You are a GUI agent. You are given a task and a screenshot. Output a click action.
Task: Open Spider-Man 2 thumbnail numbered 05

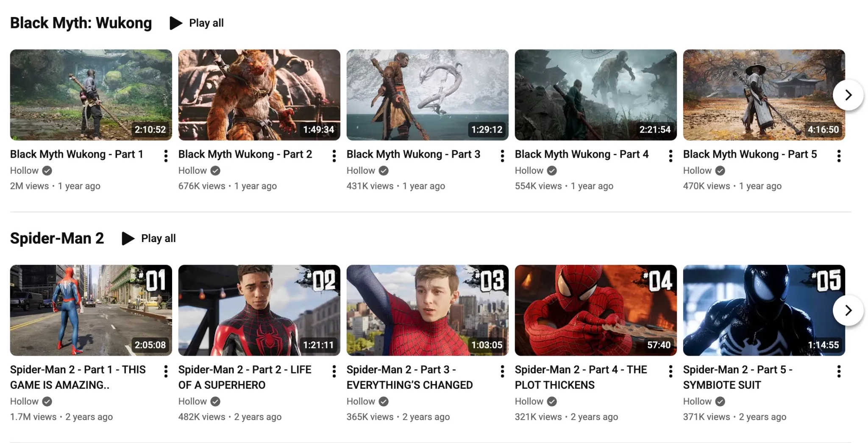coord(764,310)
